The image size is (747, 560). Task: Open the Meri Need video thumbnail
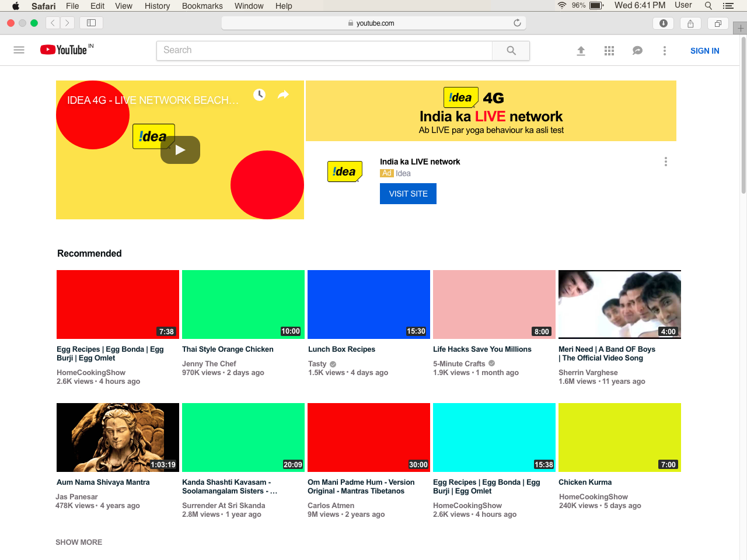tap(619, 304)
